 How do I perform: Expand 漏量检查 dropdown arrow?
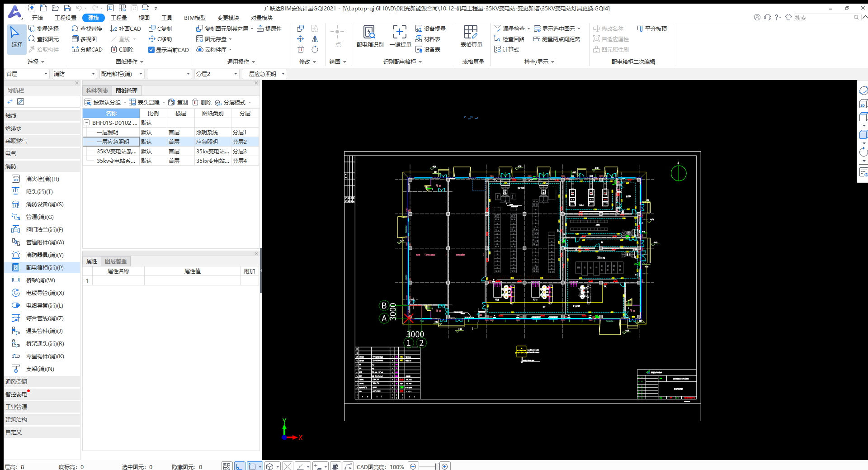(528, 29)
